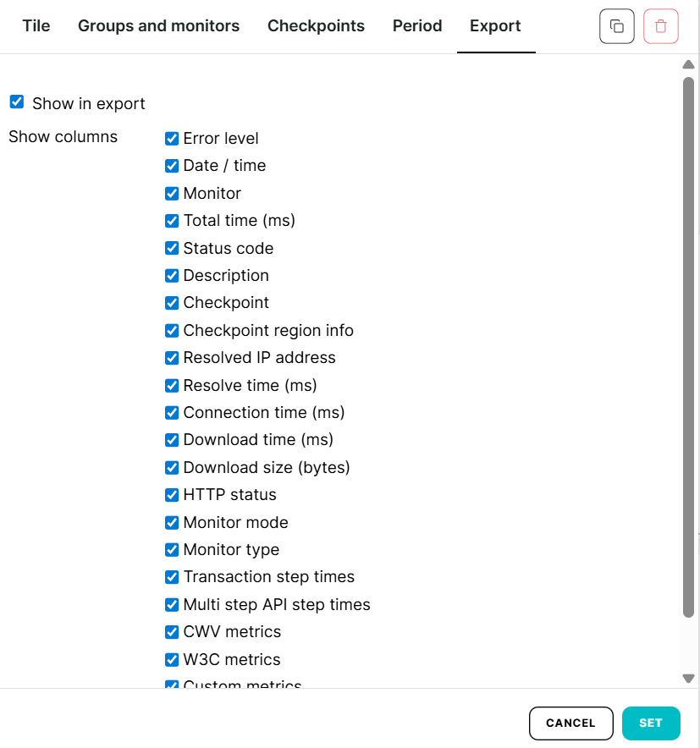This screenshot has height=748, width=700.
Task: Disable the Date / time column
Action: [172, 166]
